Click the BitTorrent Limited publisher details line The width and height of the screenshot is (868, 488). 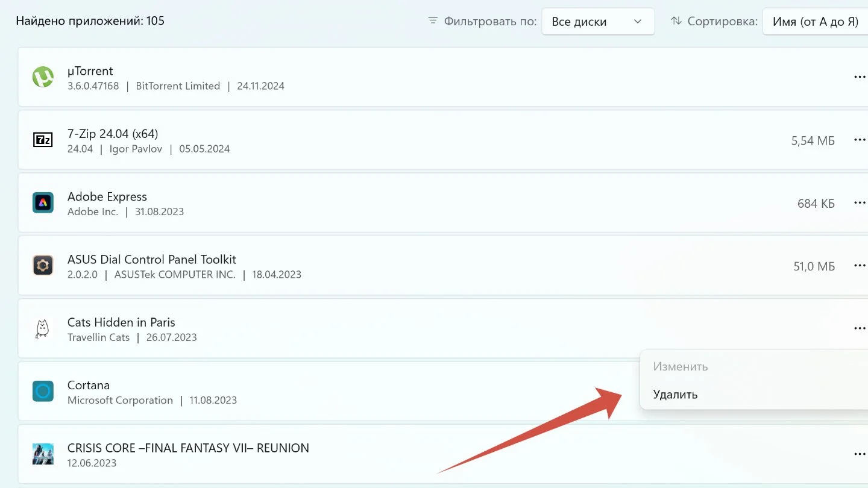tap(176, 86)
